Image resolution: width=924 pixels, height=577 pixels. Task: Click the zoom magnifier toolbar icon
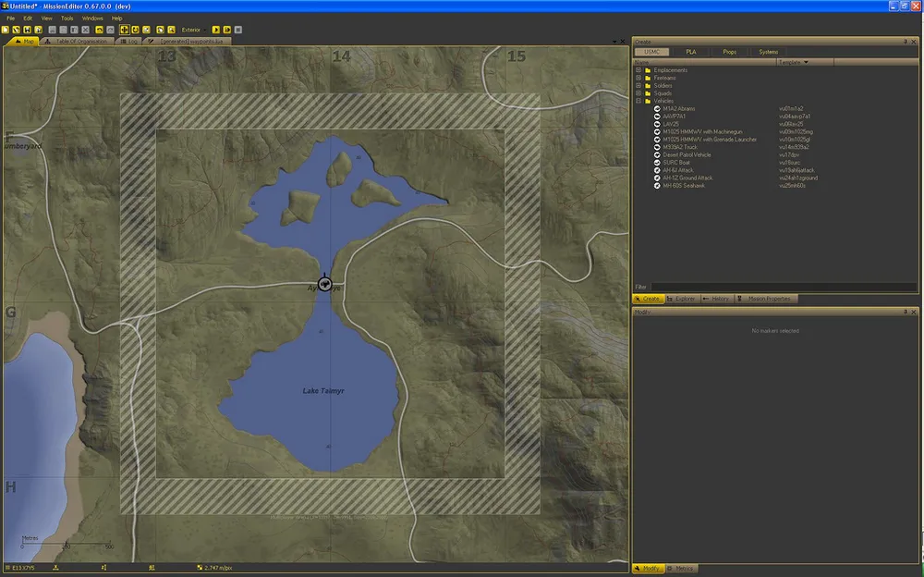pyautogui.click(x=171, y=30)
